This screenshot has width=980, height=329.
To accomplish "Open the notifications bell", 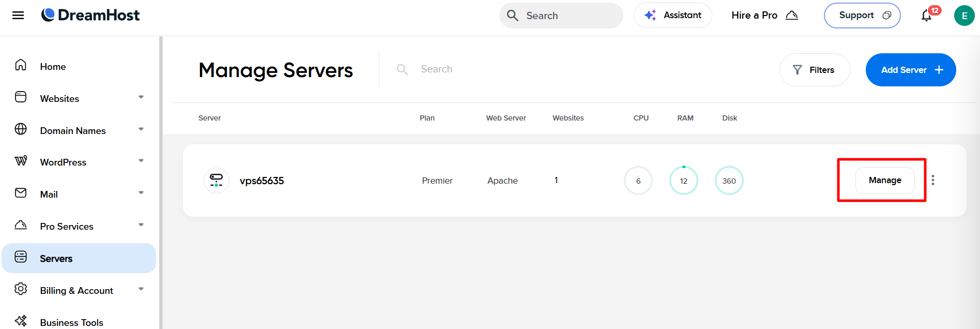I will coord(927,16).
